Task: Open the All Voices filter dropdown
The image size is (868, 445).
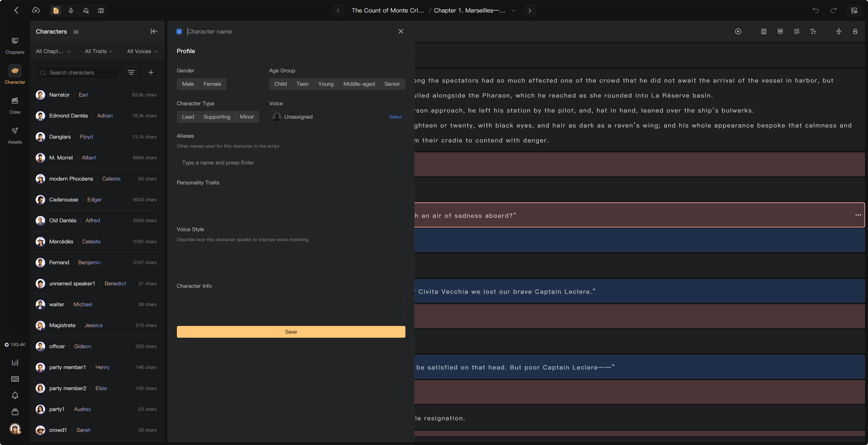Action: point(142,51)
